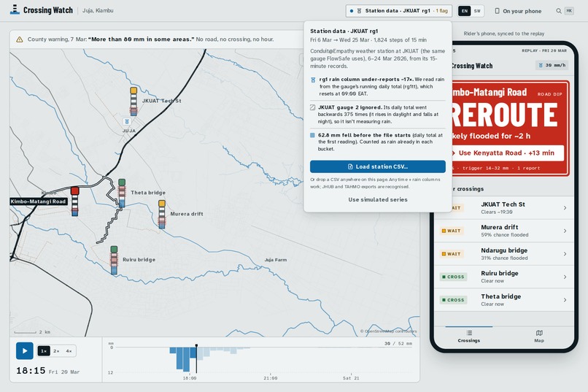Switch to the Map tab on phone
Image resolution: width=588 pixels, height=392 pixels.
pyautogui.click(x=539, y=337)
